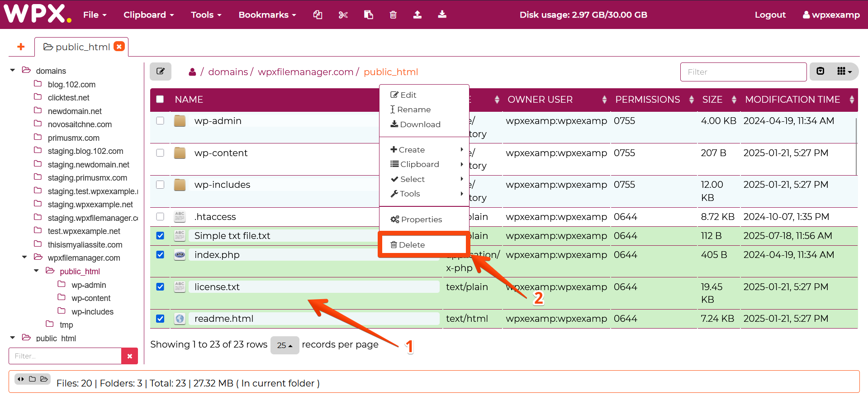This screenshot has width=868, height=396.
Task: Click the wp-content folder icon in list
Action: point(180,153)
